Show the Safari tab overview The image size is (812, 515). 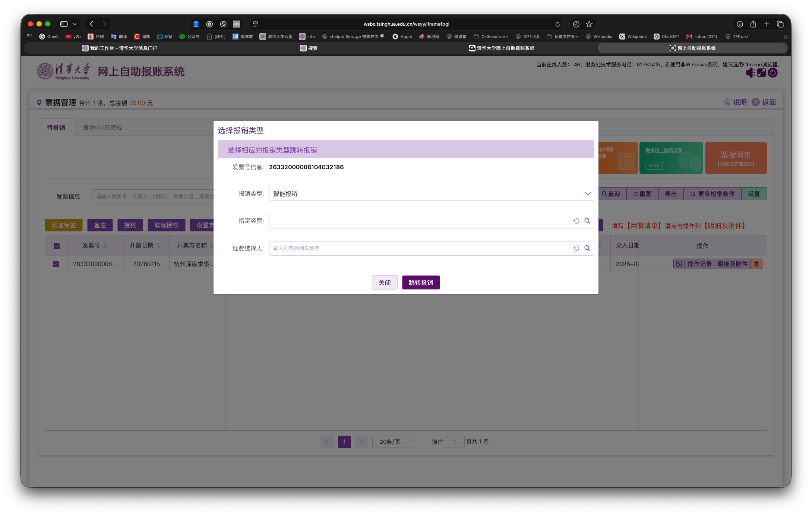click(780, 24)
